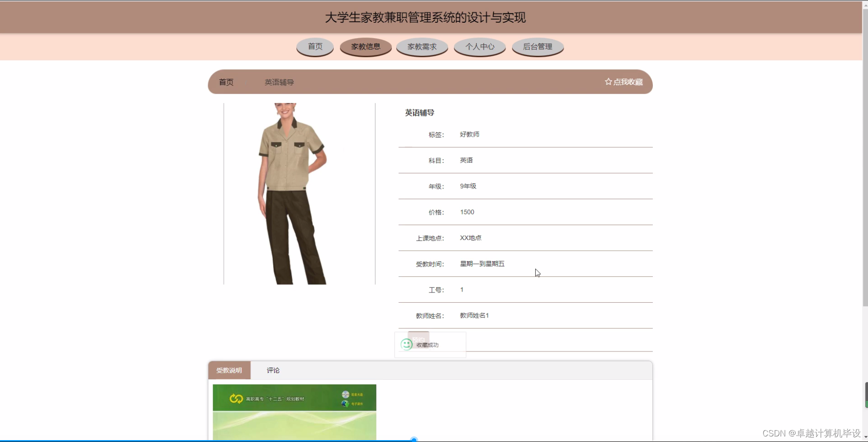Select the 家教信息 navigation item
868x442 pixels.
click(366, 46)
